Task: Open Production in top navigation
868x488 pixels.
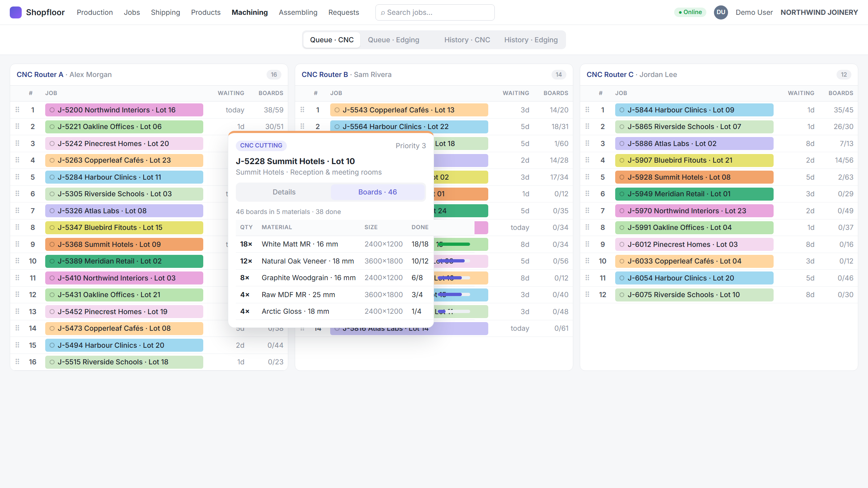Action: point(95,12)
